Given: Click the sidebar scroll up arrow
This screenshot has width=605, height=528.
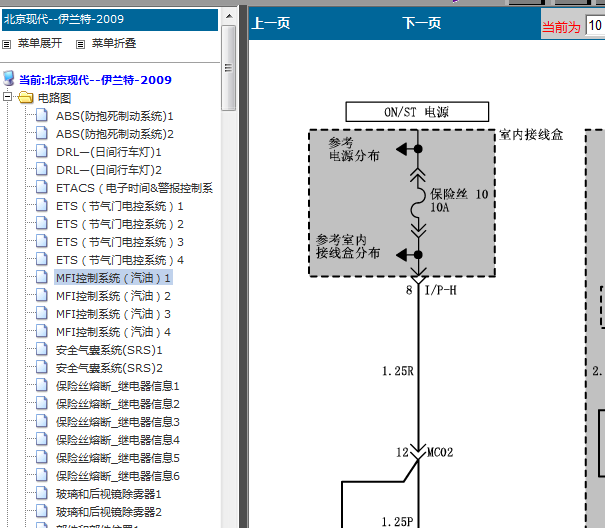Looking at the screenshot, I should 229,16.
